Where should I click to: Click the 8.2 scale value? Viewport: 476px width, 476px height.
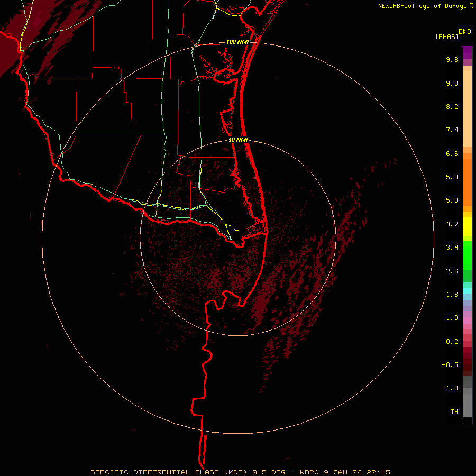click(452, 106)
